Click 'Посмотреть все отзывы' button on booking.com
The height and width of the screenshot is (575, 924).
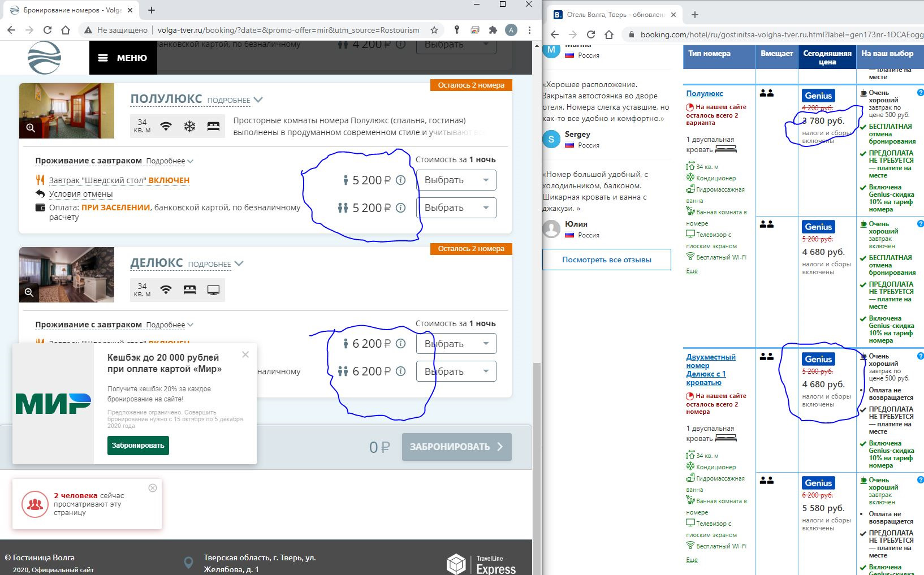(607, 260)
